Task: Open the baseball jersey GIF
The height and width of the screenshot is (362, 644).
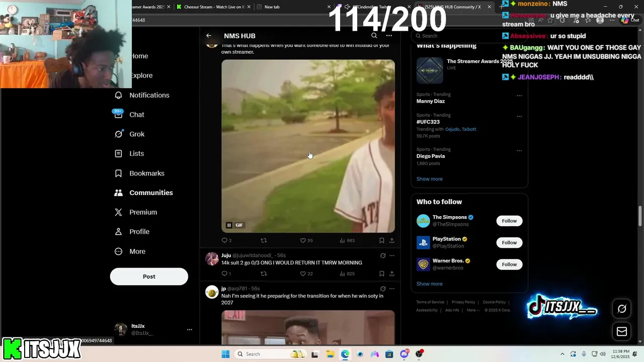Action: coord(308,146)
